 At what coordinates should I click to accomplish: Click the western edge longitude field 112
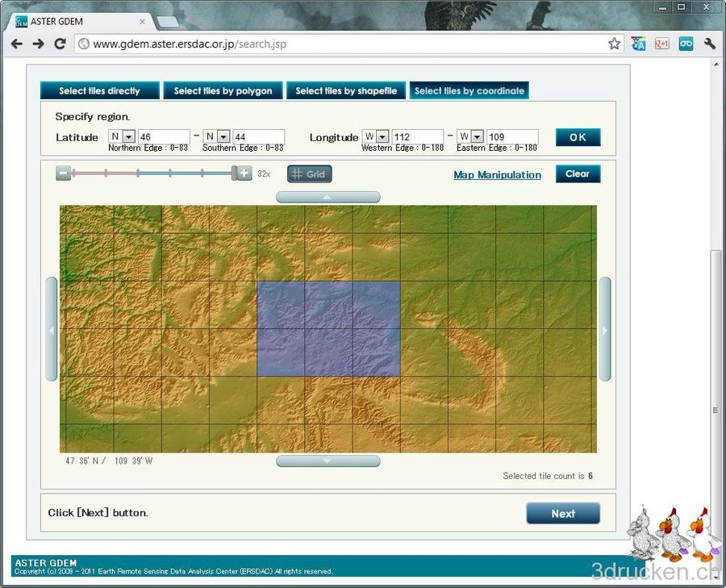pos(418,136)
